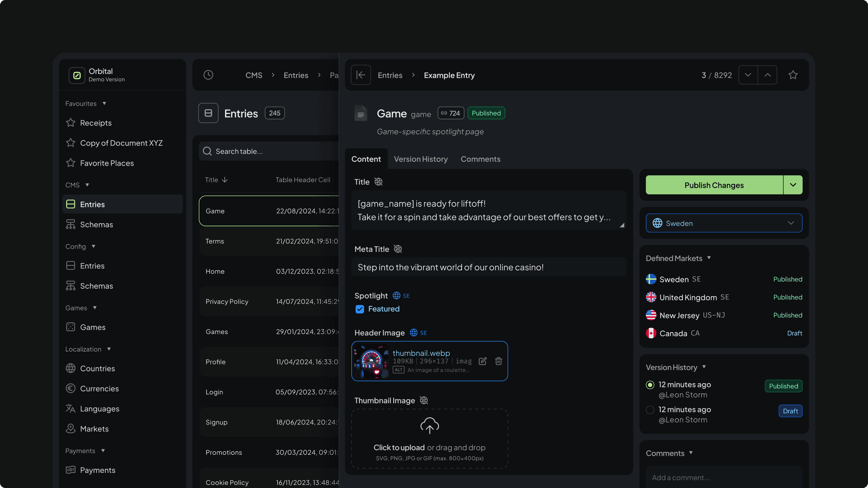Click the Orbital logo icon

pos(77,75)
